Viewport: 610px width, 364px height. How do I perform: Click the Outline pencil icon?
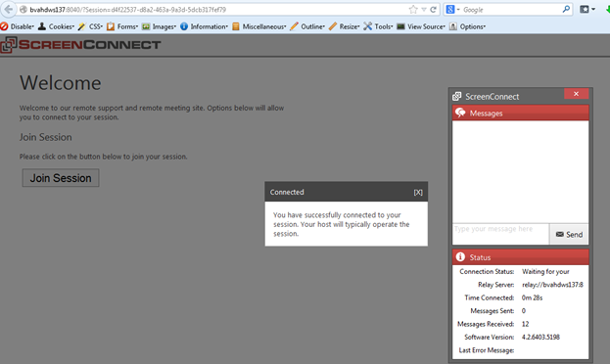(x=295, y=26)
